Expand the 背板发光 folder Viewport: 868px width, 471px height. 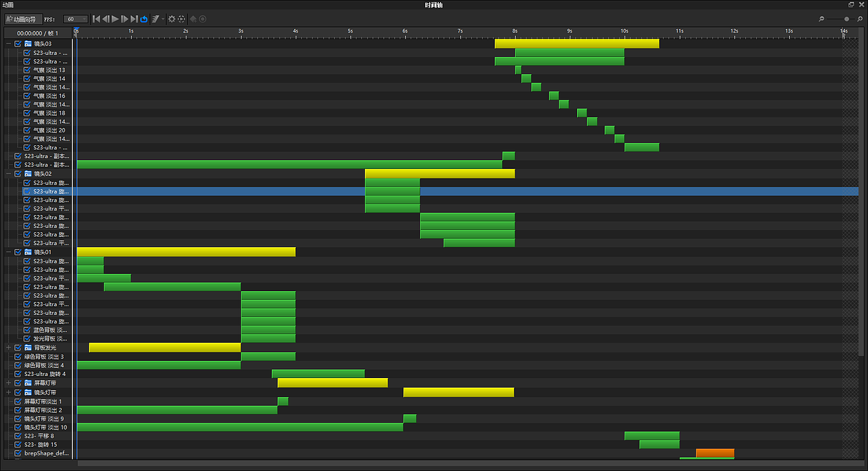coord(9,347)
